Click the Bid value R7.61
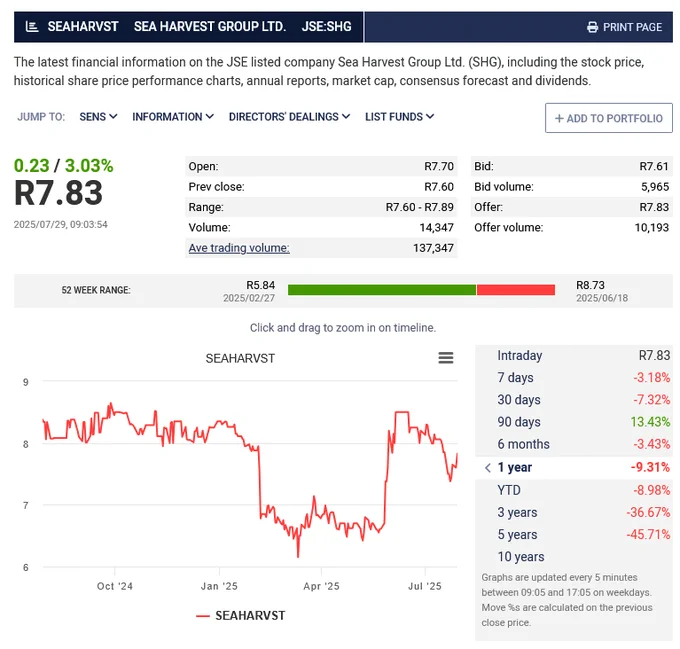 654,166
